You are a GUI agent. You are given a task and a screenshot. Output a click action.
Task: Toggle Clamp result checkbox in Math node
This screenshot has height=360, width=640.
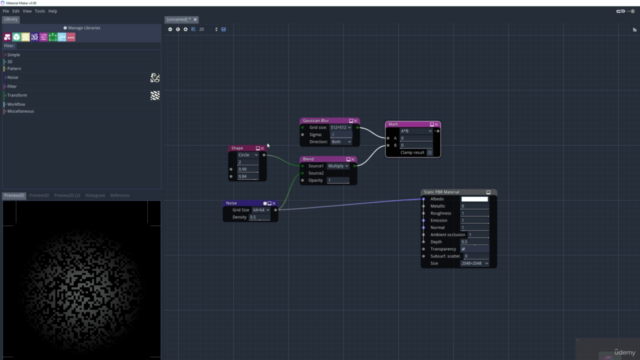pos(429,153)
